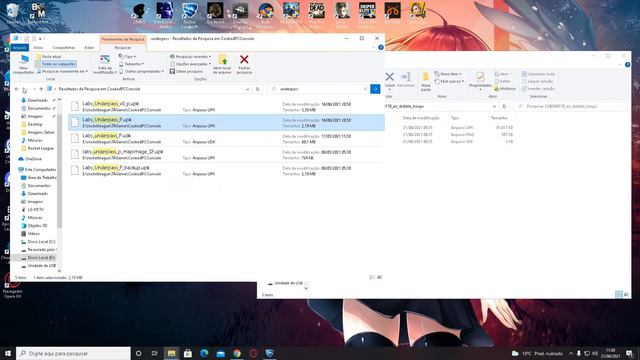Sort by Data de modificação column in the back window
Screen dimensions: 640x360
coord(421,118)
